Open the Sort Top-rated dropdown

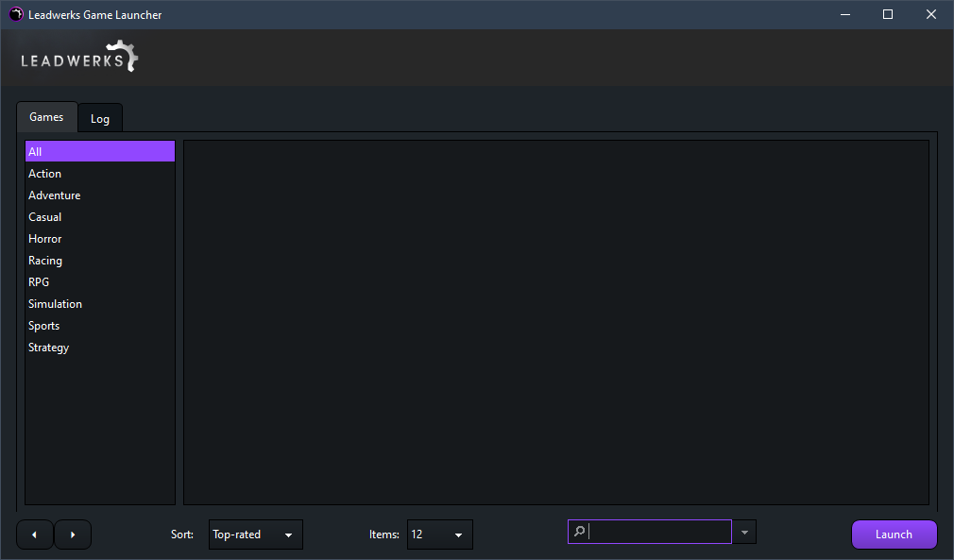coord(255,535)
